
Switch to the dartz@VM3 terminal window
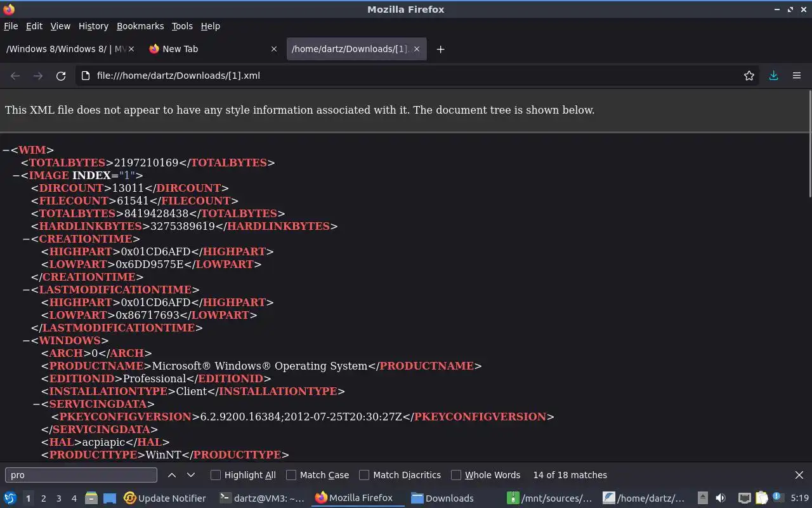[x=262, y=498]
